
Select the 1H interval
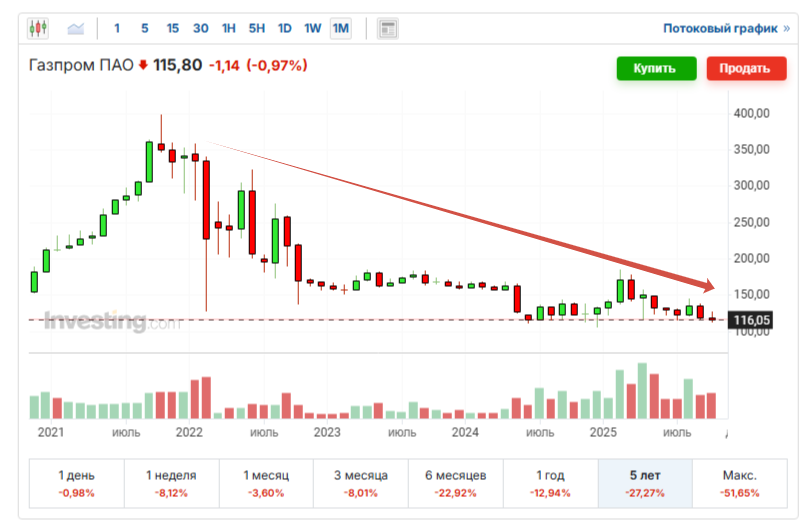click(228, 28)
